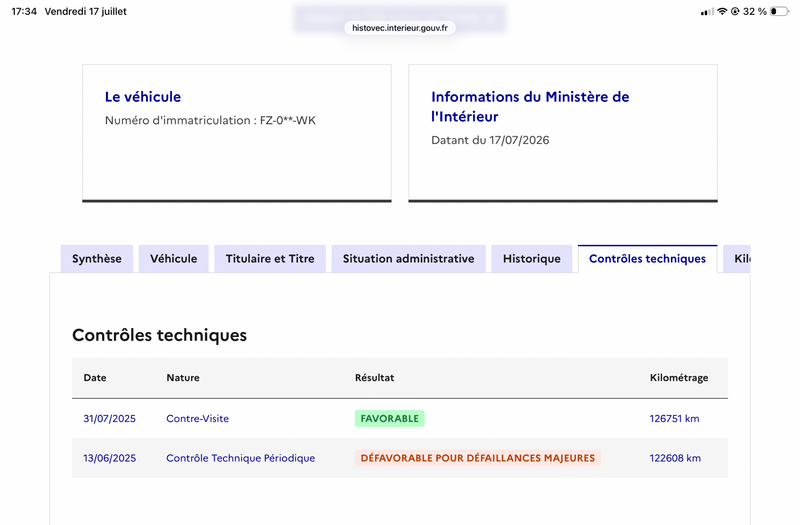800x525 pixels.
Task: Tap the Wi-Fi signal icon
Action: coord(722,11)
